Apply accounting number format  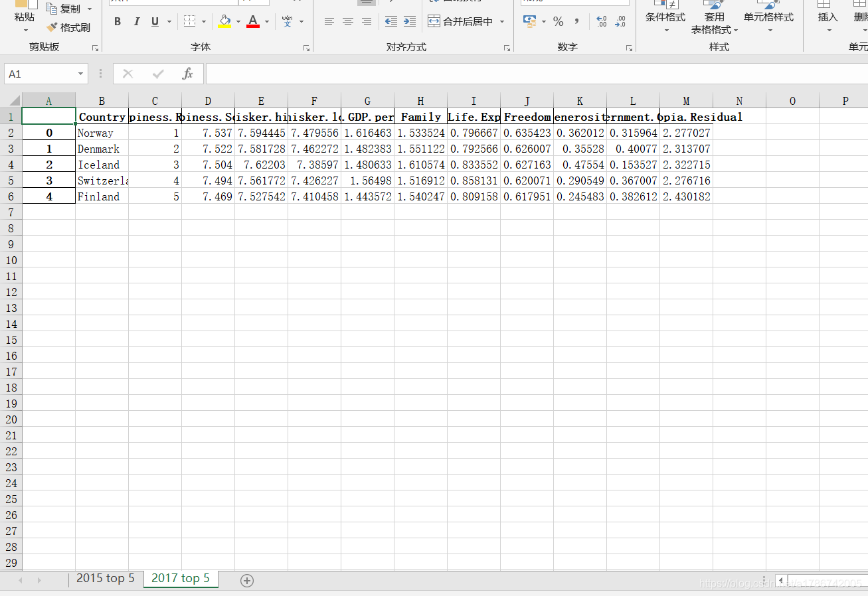pos(529,21)
